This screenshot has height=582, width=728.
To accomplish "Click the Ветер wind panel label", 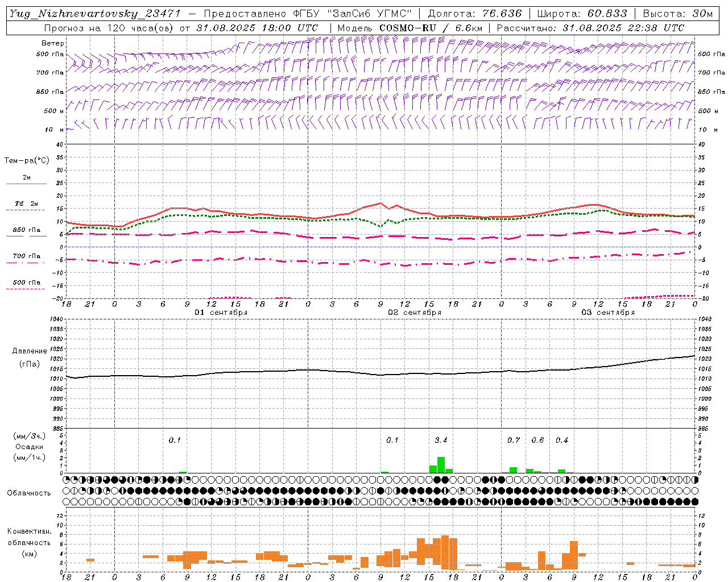I will (x=53, y=43).
